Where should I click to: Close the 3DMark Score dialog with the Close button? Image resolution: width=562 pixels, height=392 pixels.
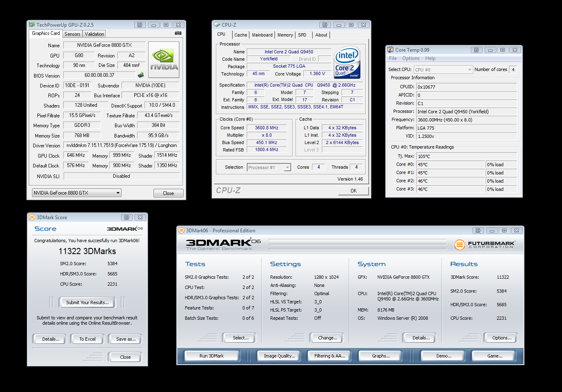125,357
